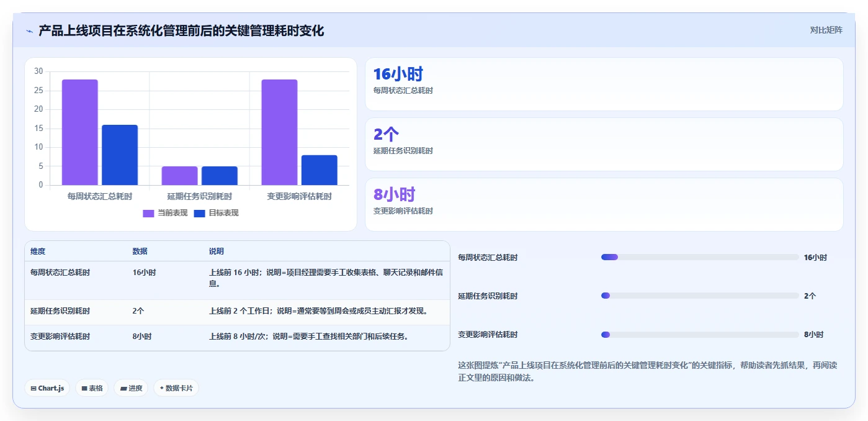Image resolution: width=868 pixels, height=421 pixels.
Task: Click the 8小时 value in the bottom KPI card
Action: point(394,194)
